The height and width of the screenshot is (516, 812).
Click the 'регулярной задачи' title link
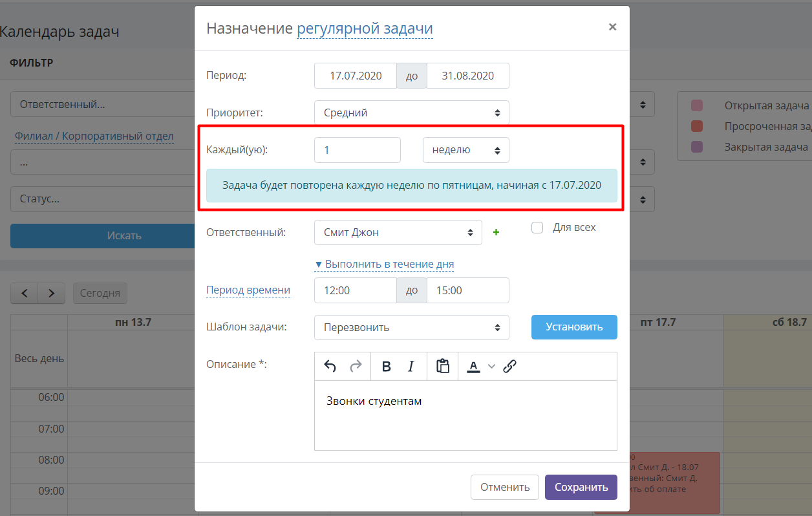tap(365, 28)
